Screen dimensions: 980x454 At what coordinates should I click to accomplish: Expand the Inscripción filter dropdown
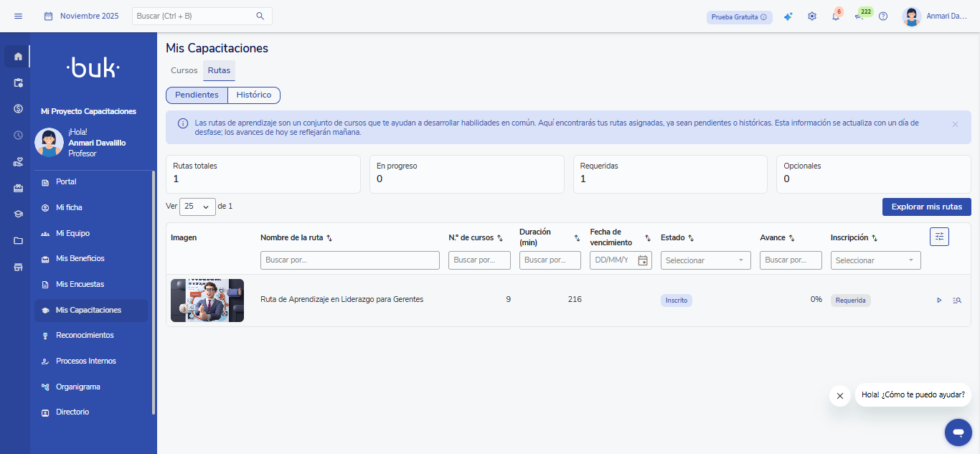(x=875, y=260)
